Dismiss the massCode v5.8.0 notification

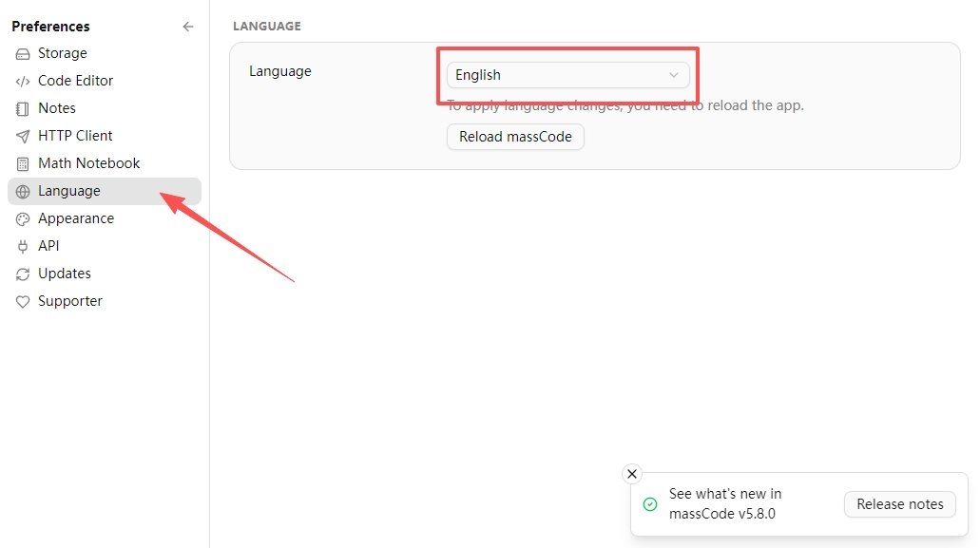(632, 474)
